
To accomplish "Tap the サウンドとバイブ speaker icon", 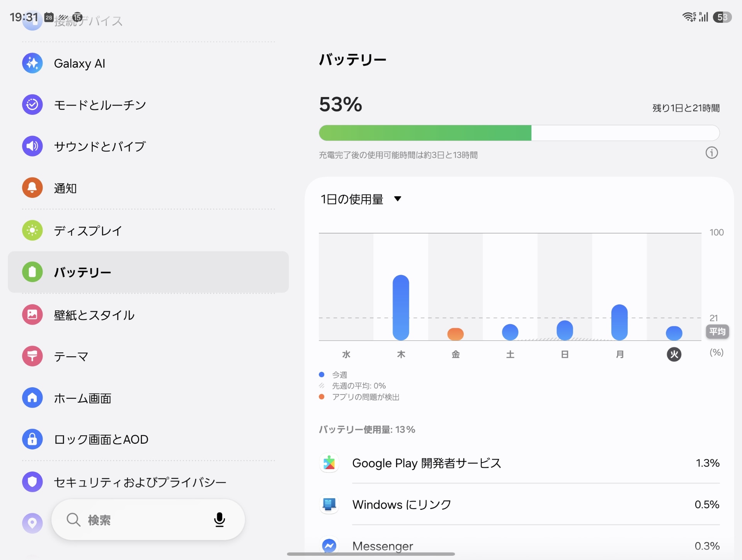I will coord(32,146).
